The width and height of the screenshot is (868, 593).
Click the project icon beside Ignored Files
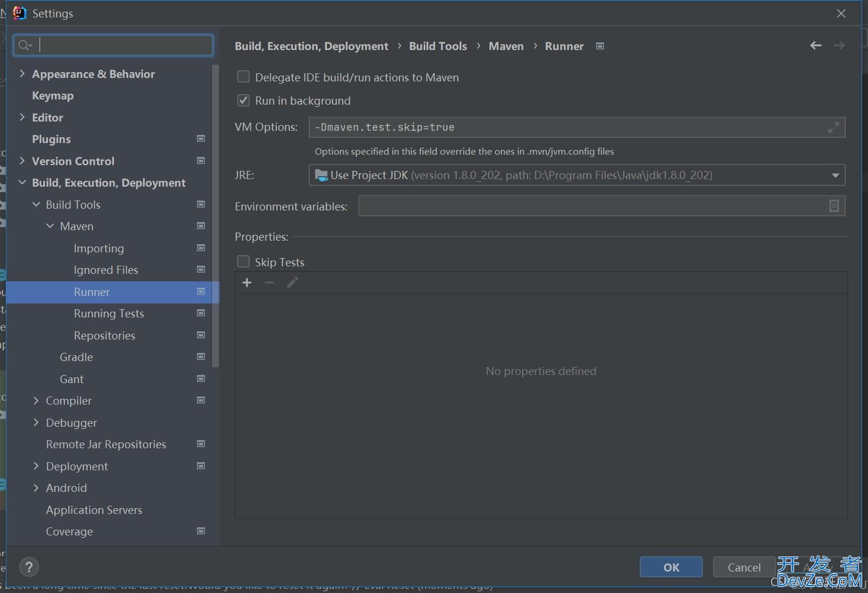point(201,270)
